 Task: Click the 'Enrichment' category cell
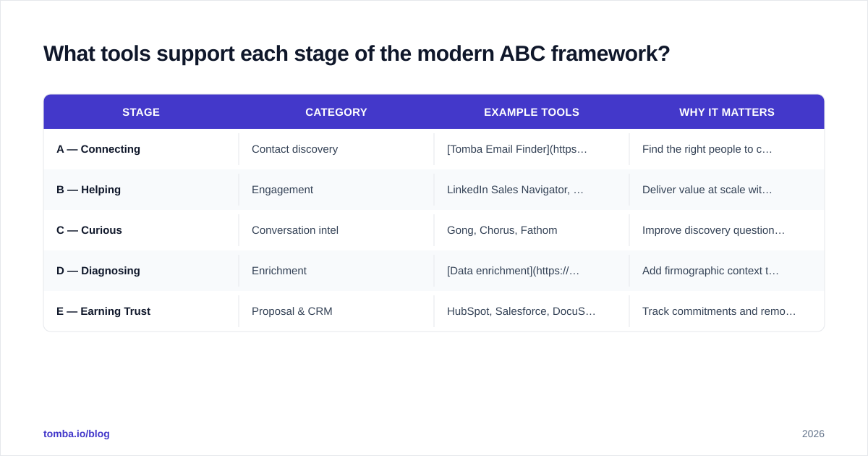pos(336,271)
